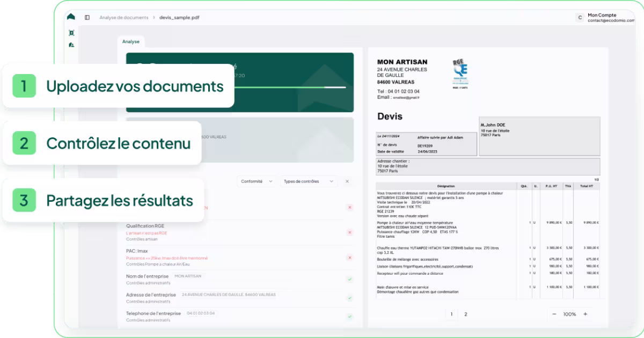Viewport: 644px width, 338px height.
Task: Go to page 2 of the PDF
Action: coord(465,314)
